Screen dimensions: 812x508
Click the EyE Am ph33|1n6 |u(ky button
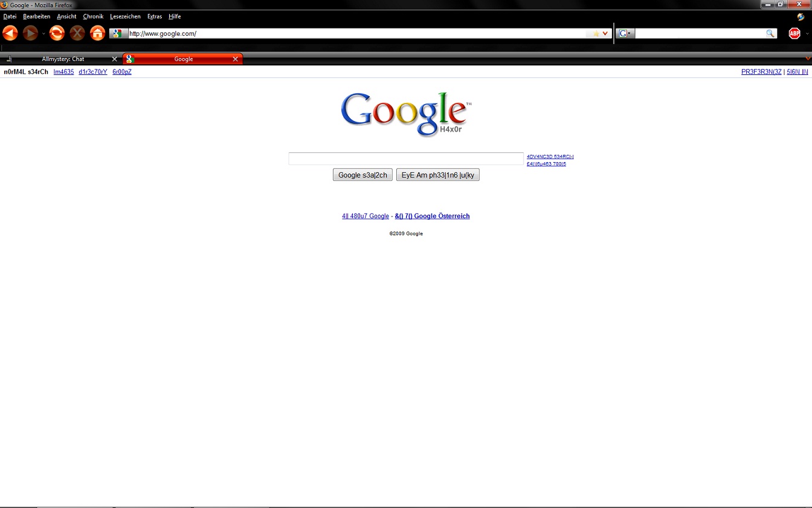point(438,175)
